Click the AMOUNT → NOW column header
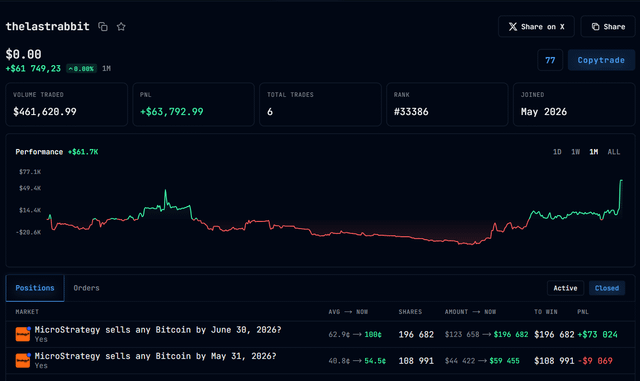The height and width of the screenshot is (381, 640). 470,312
